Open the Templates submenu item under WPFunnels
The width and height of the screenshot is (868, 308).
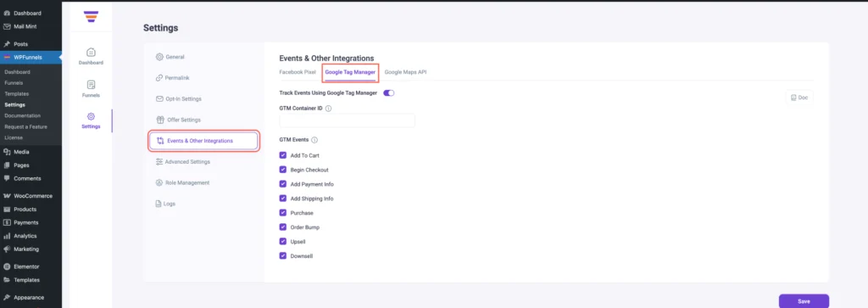(x=17, y=93)
